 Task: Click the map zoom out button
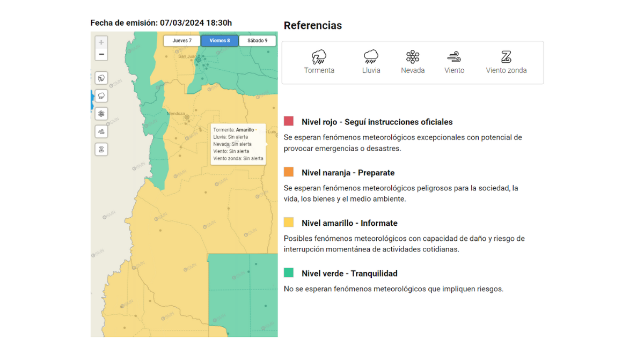101,54
